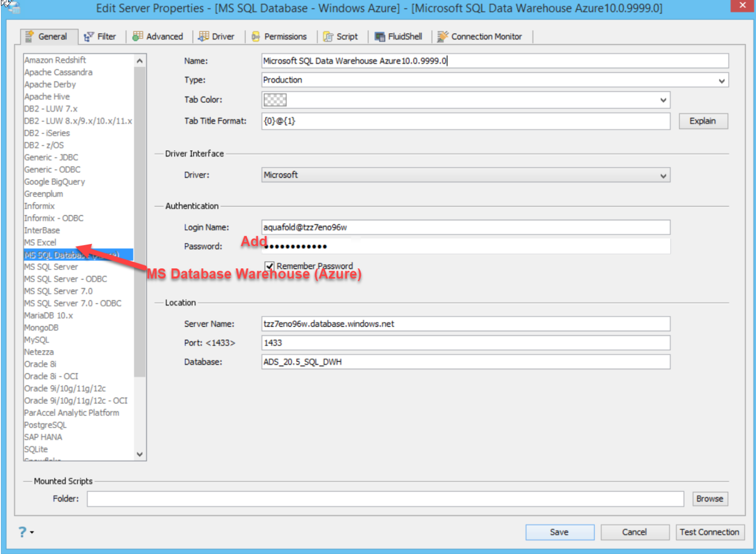Screen dimensions: 756x554
Task: Click the Browse button
Action: click(710, 499)
